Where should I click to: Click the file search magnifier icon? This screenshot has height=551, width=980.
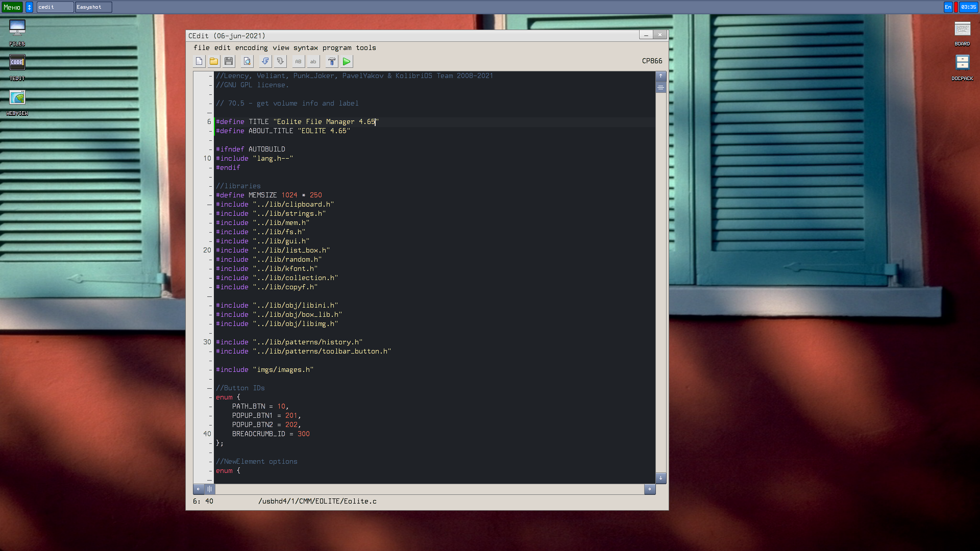[x=247, y=62]
